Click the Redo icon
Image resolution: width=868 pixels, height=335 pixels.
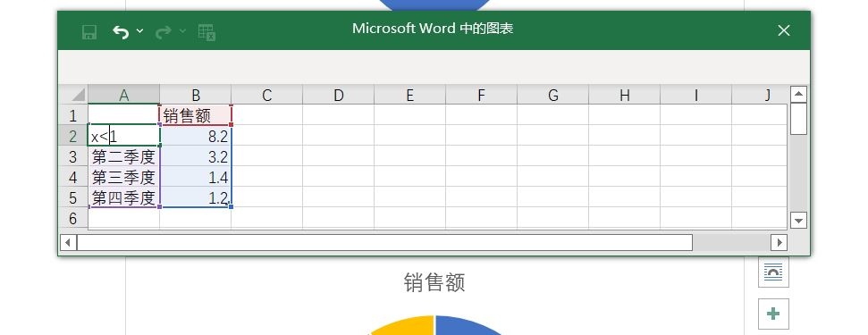(x=164, y=31)
